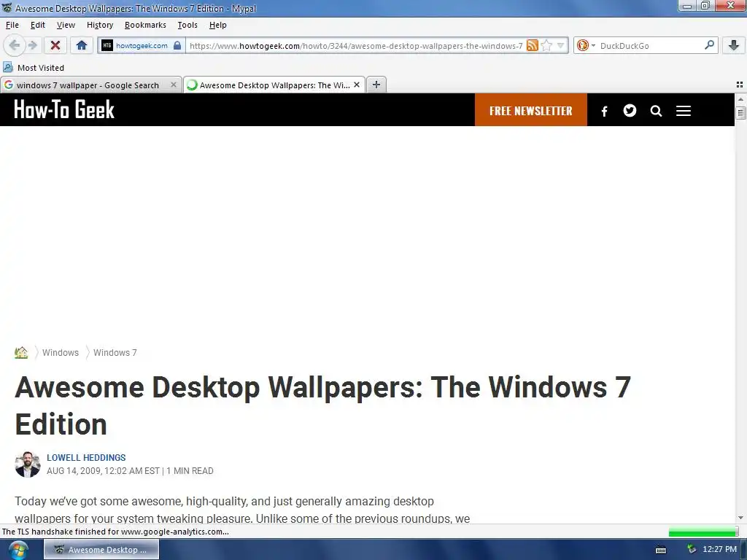
Task: Open the hamburger menu icon
Action: pos(683,111)
